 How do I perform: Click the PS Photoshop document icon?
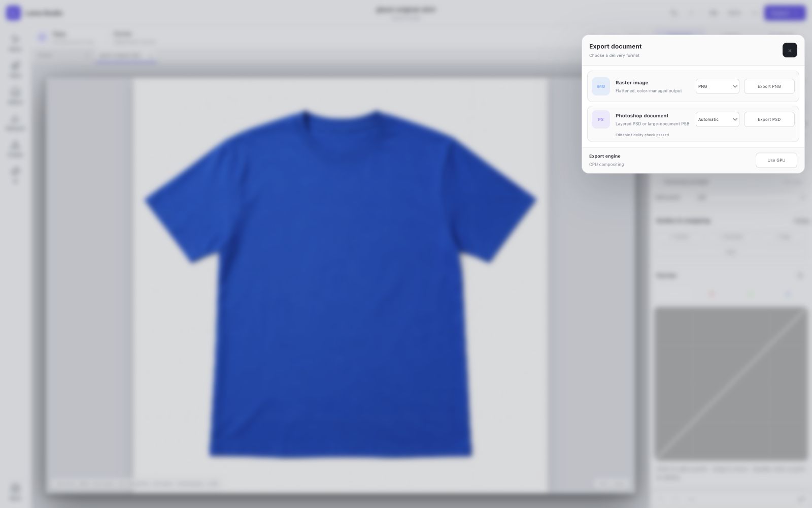pyautogui.click(x=601, y=119)
